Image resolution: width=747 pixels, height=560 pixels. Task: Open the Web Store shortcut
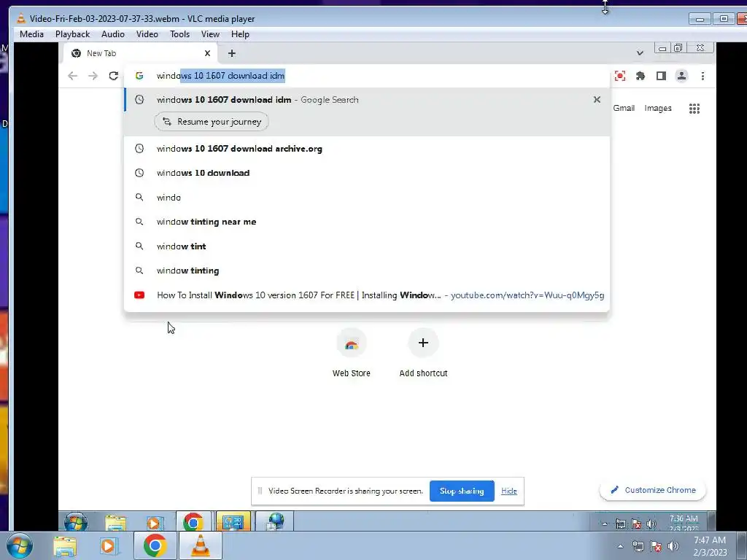tap(351, 354)
